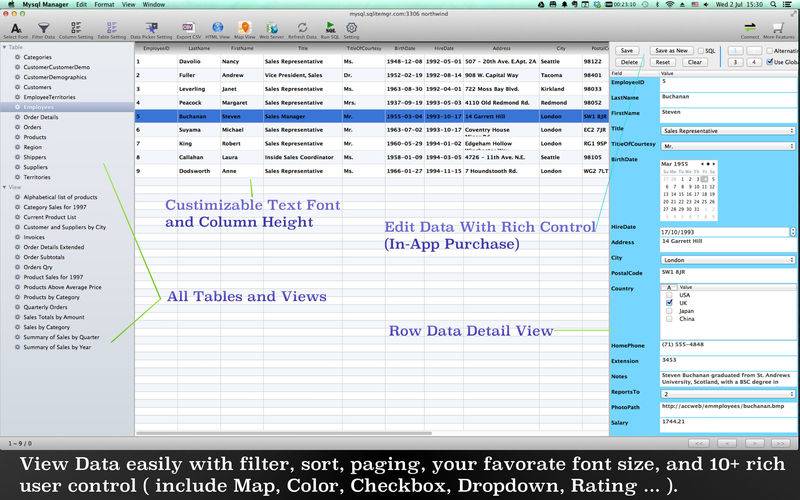Open Column Setting in the toolbar

pos(76,29)
